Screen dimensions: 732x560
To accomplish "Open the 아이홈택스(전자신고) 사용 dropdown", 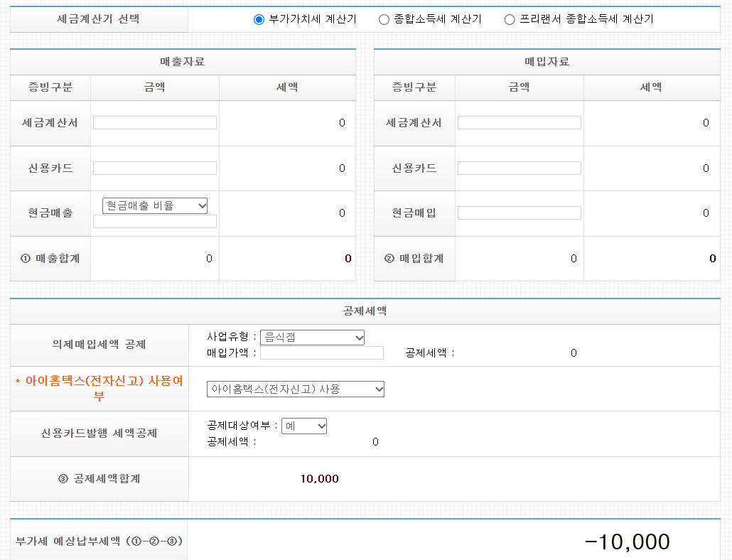I will pyautogui.click(x=296, y=389).
